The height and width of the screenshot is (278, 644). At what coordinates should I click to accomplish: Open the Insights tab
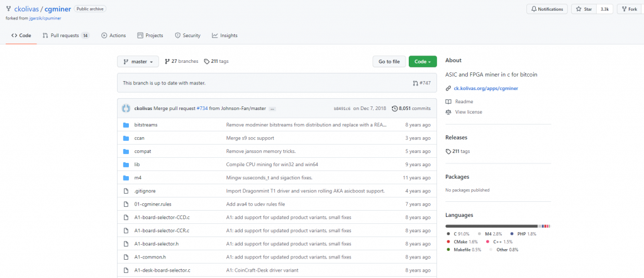(225, 36)
